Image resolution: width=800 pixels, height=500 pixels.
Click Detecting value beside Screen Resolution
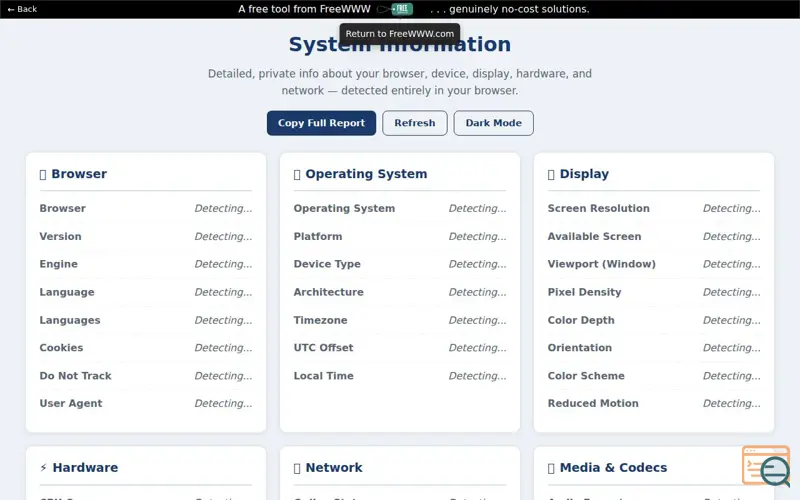coord(731,208)
